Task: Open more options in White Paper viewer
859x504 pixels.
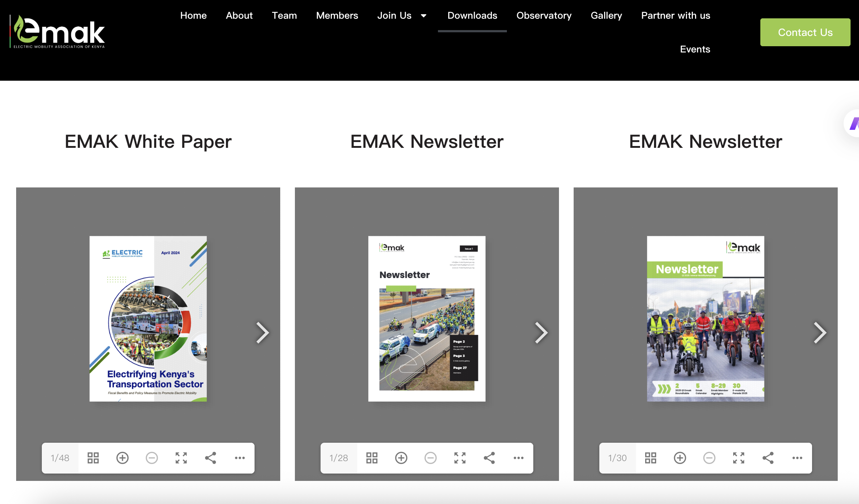Action: click(240, 458)
